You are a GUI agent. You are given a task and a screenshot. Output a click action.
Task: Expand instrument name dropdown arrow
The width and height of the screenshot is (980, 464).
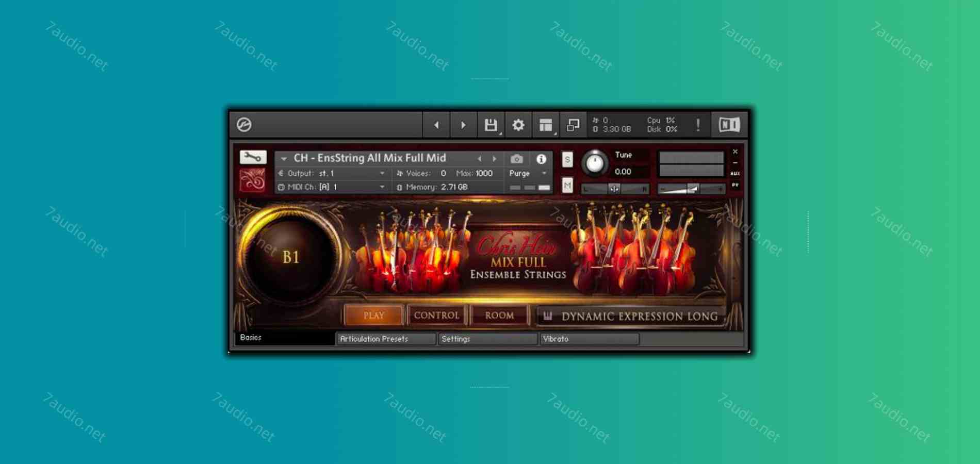(x=284, y=159)
